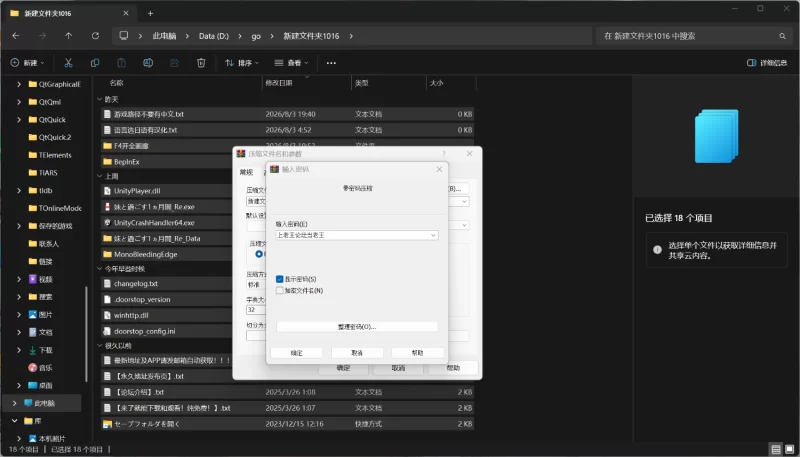800x457 pixels.
Task: Sort by the 名称 column header
Action: click(x=116, y=83)
